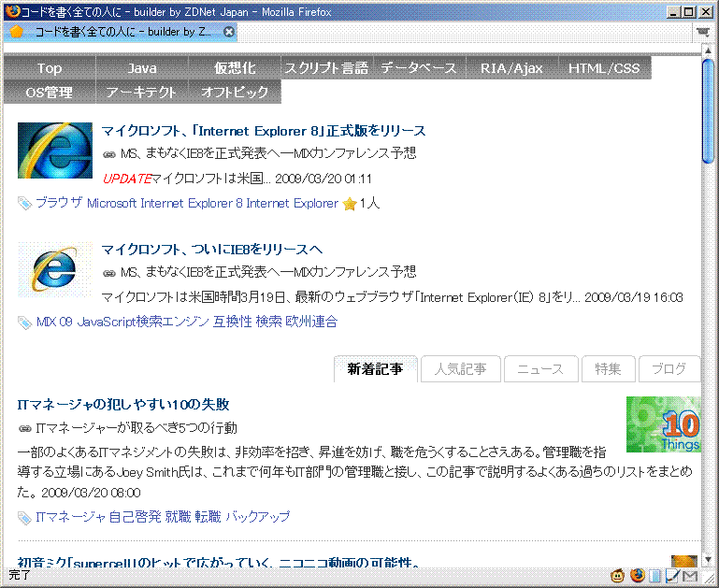Open headline マイクロソフト、ついにIE8をリリースへ

pos(212,250)
